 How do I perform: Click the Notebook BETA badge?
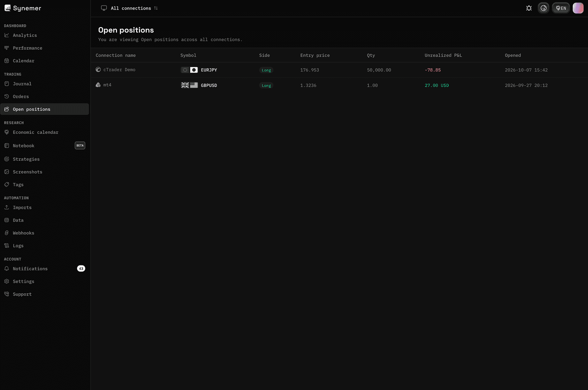80,146
